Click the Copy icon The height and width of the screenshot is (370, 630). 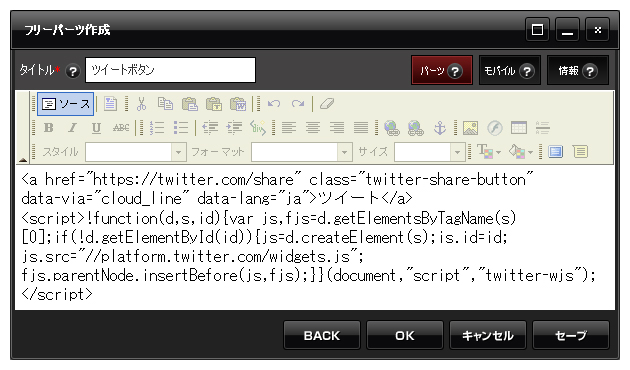coord(165,104)
